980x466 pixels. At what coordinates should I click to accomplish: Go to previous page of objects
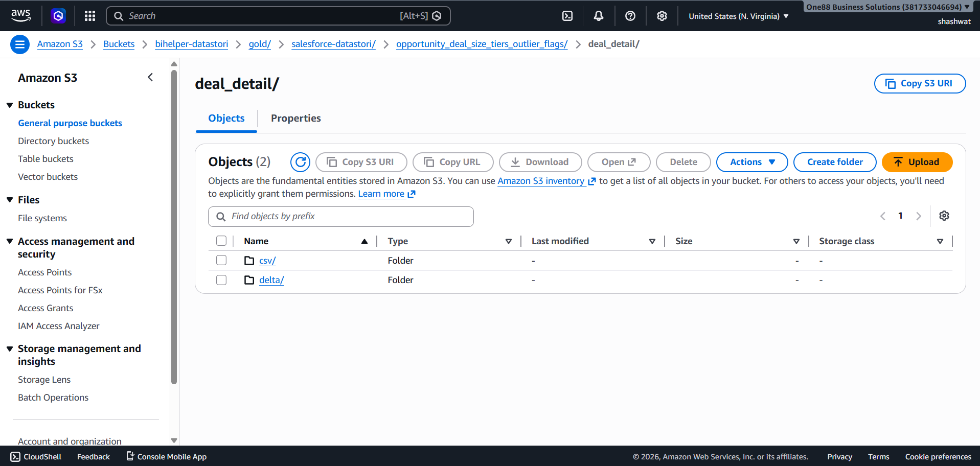[x=883, y=216]
